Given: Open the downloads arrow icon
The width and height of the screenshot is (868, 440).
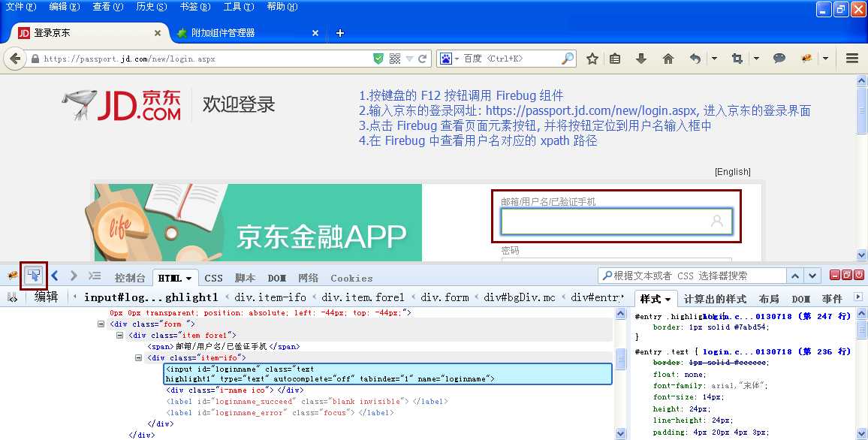Looking at the screenshot, I should (641, 59).
